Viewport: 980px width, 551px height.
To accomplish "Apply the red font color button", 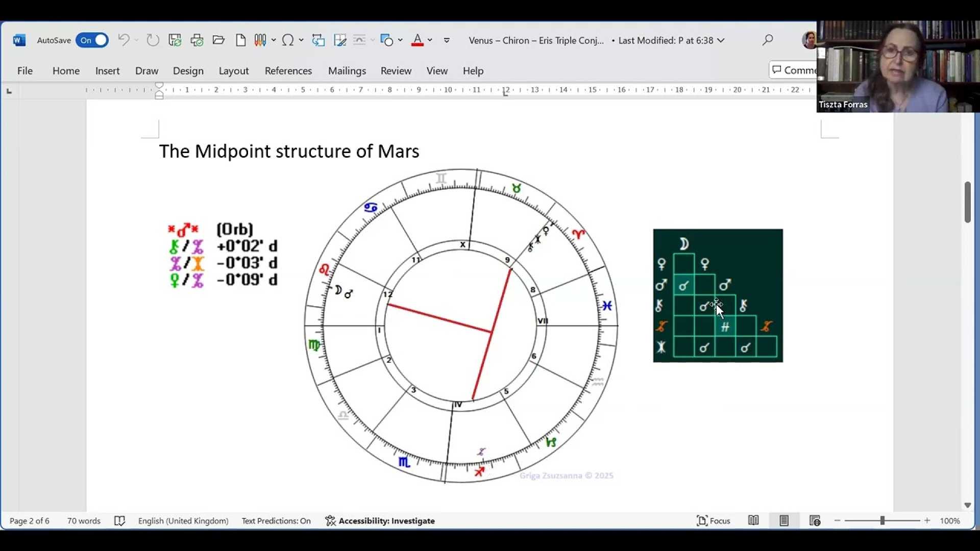I will pos(418,40).
